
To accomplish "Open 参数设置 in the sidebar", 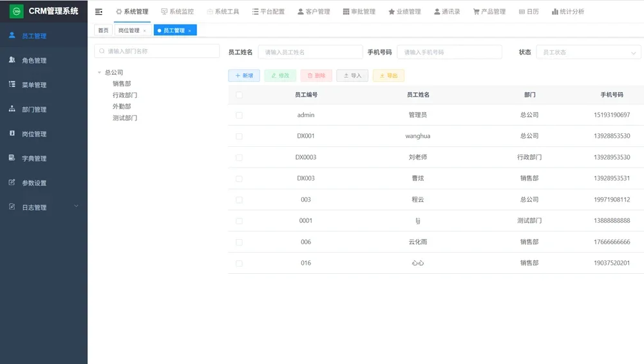I will [33, 183].
